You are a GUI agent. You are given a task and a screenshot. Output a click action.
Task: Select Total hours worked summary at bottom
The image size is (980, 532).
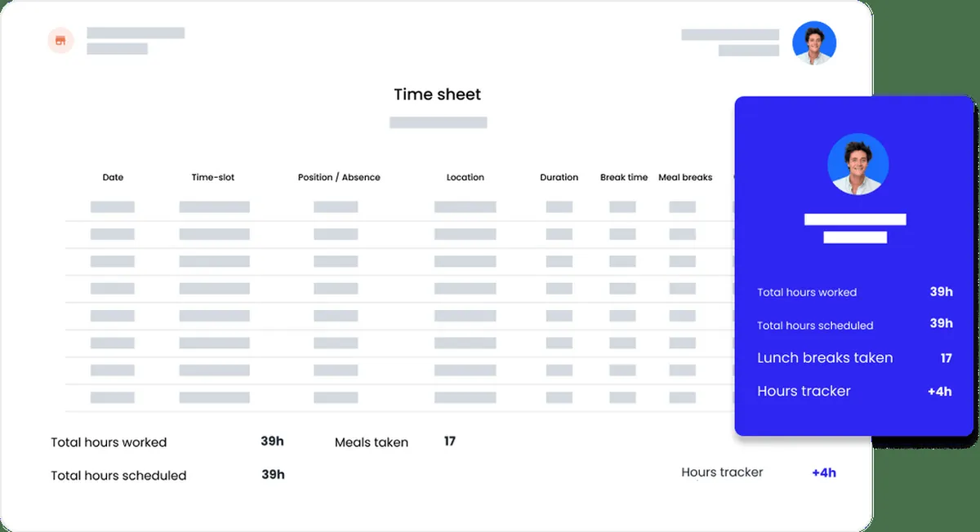pos(109,442)
